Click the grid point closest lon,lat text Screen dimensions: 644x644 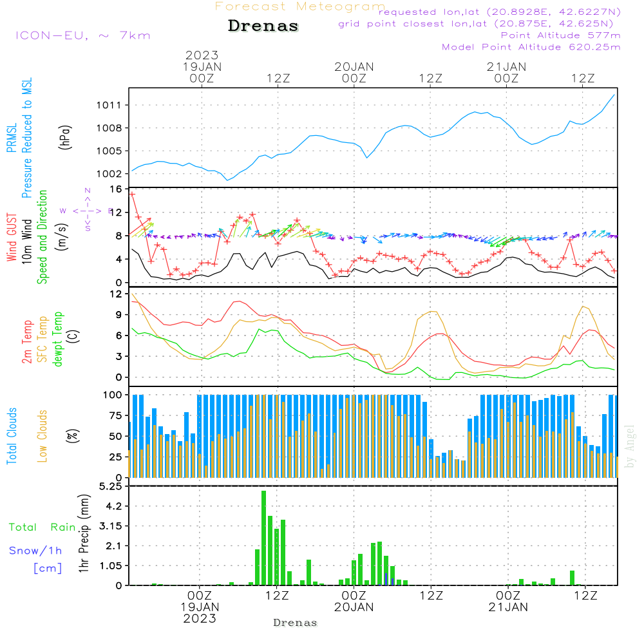click(476, 24)
